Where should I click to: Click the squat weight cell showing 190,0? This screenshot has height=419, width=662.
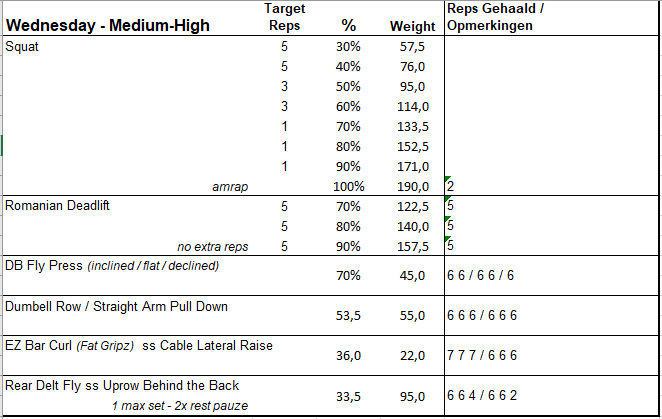tap(412, 186)
